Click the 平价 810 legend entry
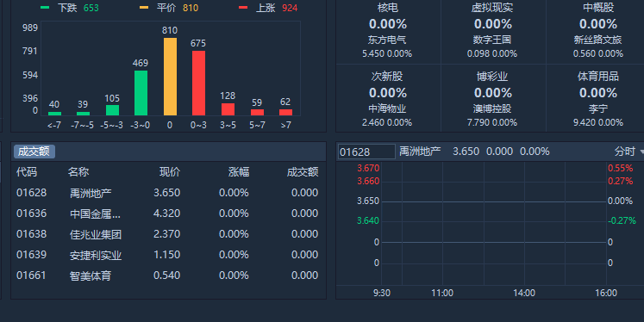Image resolution: width=644 pixels, height=322 pixels. coord(169,8)
